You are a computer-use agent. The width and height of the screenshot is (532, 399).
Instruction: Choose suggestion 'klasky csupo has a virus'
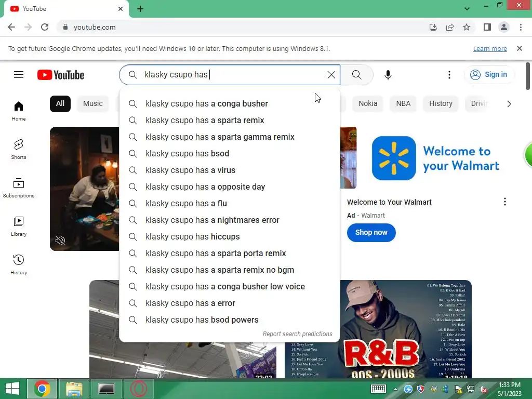coord(229,170)
